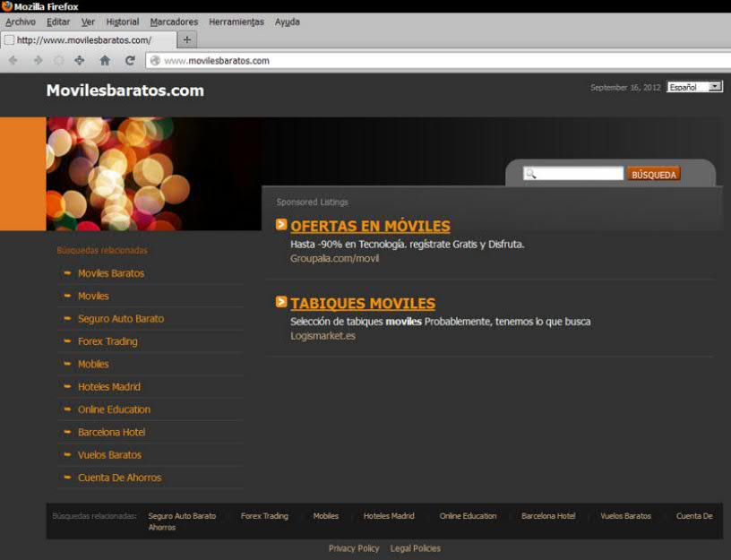The height and width of the screenshot is (560, 731).
Task: Click the browser Back arrow button
Action: [13, 61]
